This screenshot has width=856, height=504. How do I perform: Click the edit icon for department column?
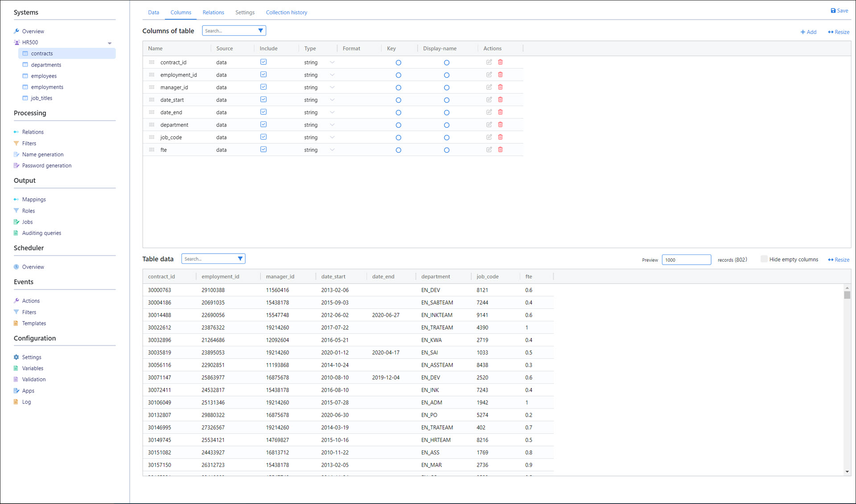489,125
